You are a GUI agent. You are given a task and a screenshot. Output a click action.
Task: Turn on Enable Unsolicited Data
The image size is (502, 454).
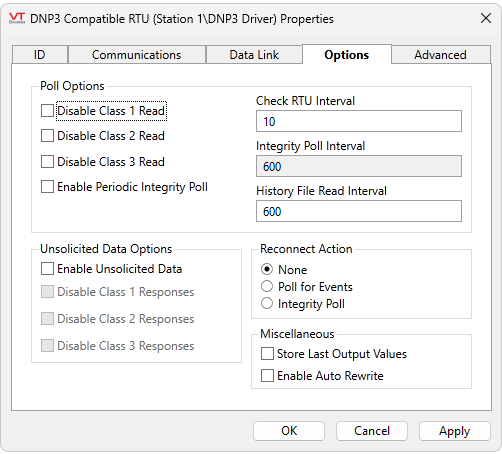click(x=47, y=269)
